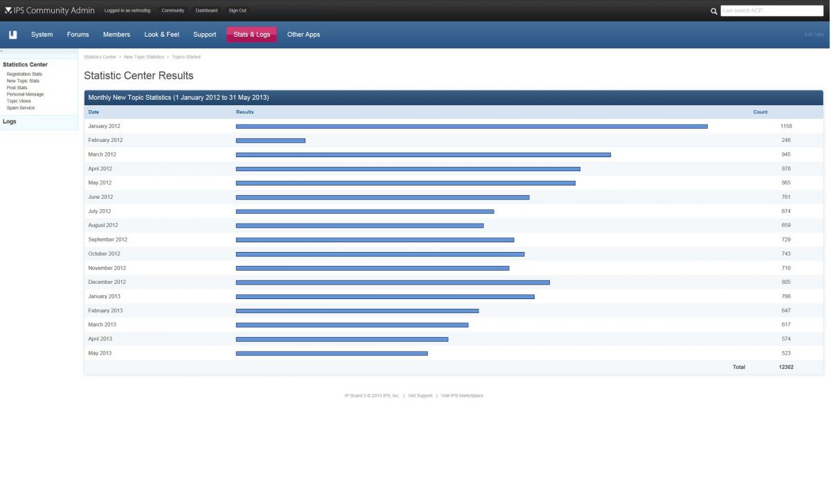Collapse the sidebar using the small arrow
Screen dimensions: 831x504
[x=2, y=51]
